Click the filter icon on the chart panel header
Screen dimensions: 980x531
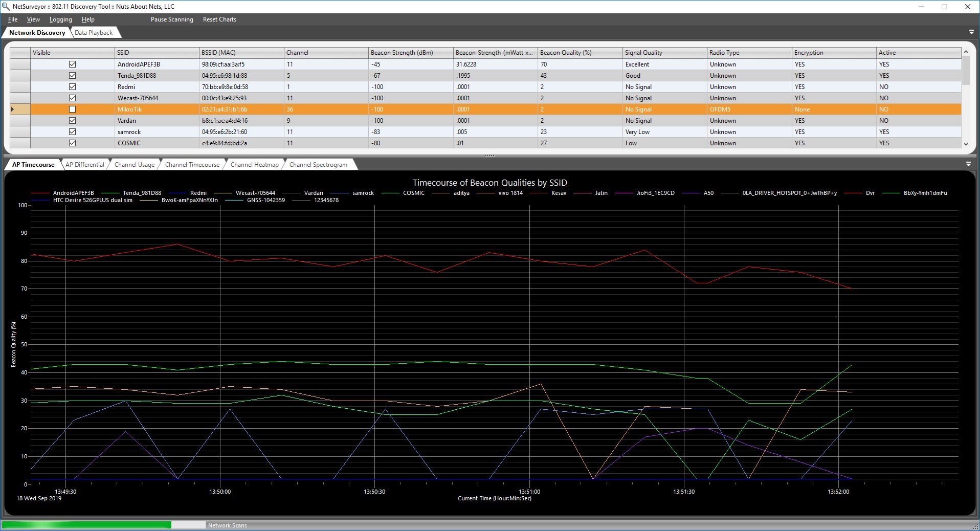[x=969, y=164]
